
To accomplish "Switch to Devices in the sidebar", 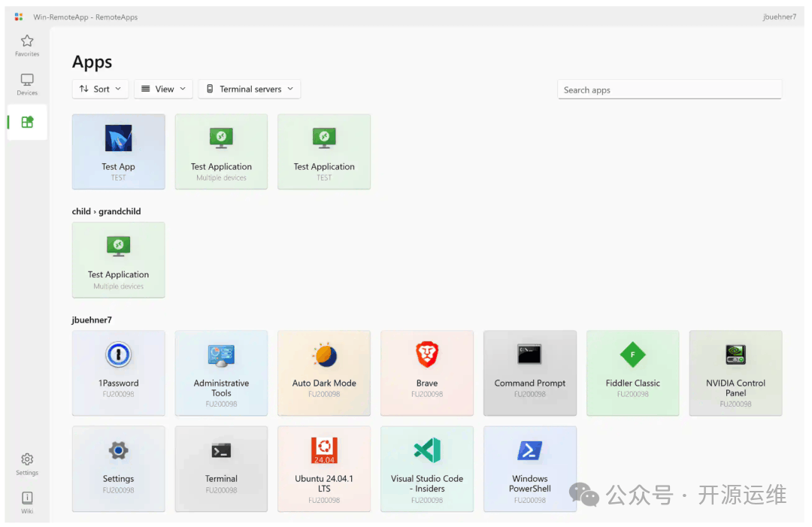I will click(x=27, y=84).
